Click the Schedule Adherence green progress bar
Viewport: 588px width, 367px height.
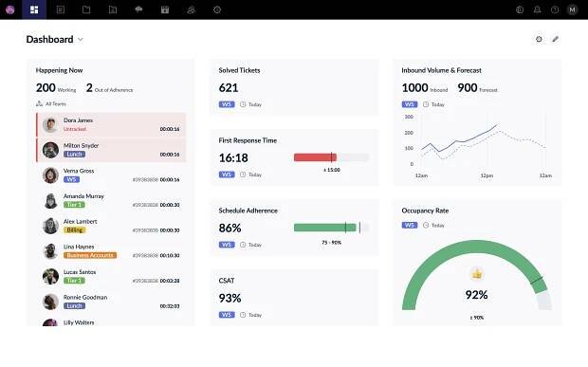point(324,228)
